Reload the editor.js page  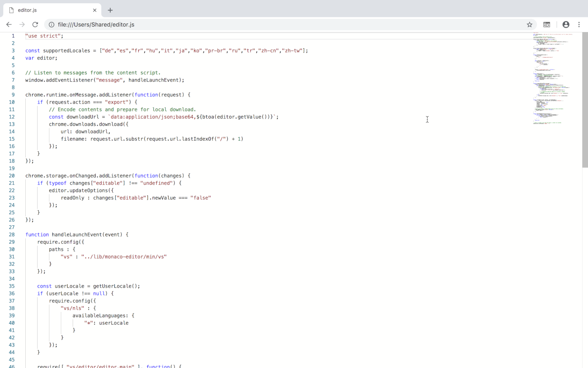(x=35, y=24)
